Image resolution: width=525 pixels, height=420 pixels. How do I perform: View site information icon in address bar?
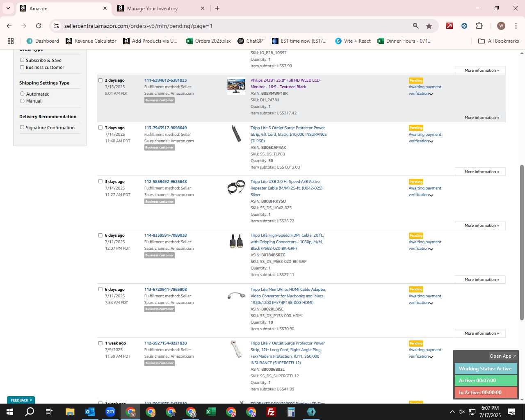coord(56,26)
